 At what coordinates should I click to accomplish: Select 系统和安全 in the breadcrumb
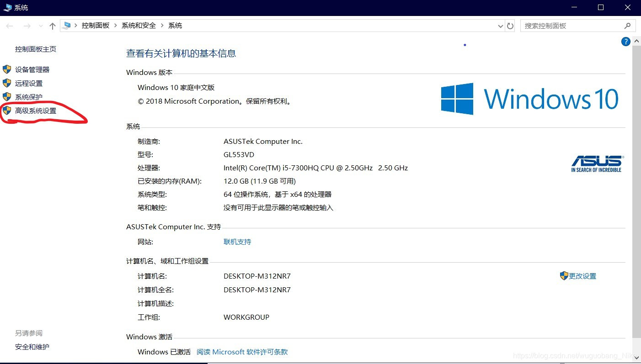click(x=139, y=26)
